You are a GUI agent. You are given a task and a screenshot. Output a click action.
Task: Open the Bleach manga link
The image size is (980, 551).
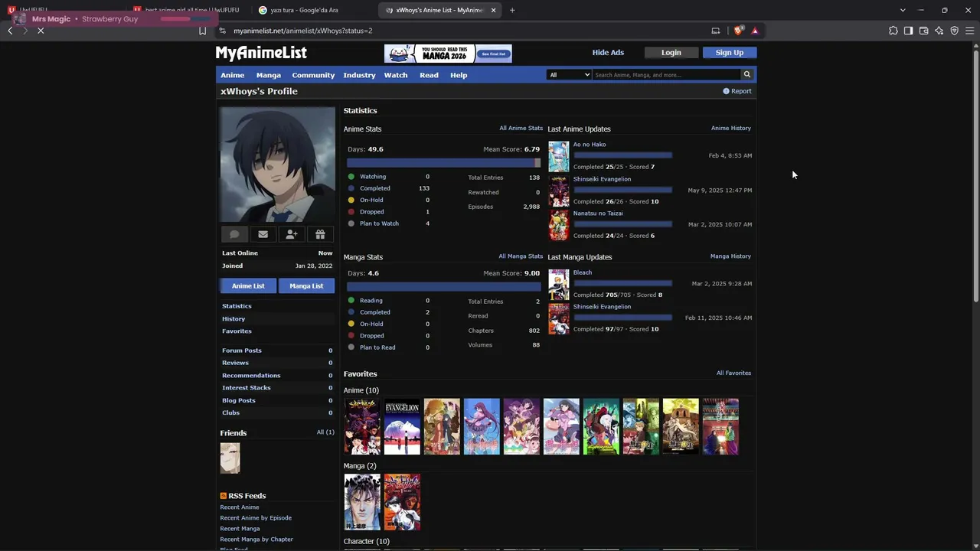click(x=583, y=272)
